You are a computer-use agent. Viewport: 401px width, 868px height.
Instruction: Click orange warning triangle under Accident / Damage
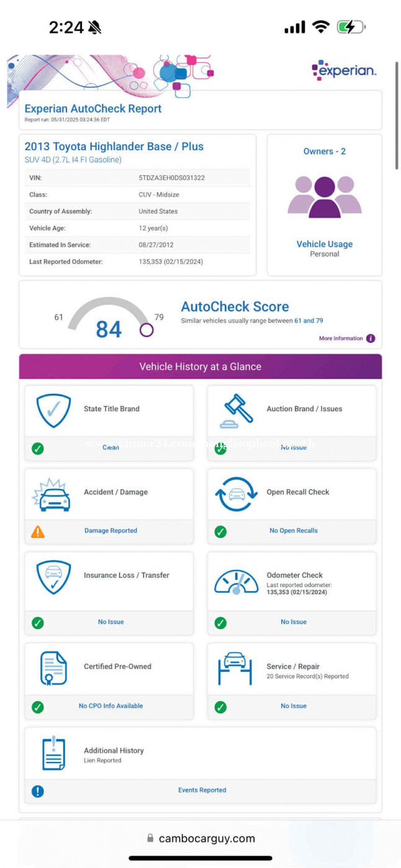pos(38,531)
